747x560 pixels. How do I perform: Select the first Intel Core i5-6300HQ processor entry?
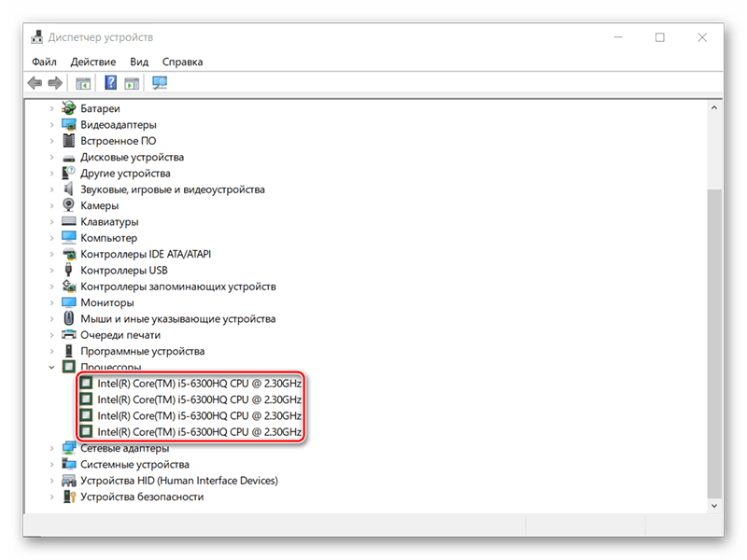point(199,384)
